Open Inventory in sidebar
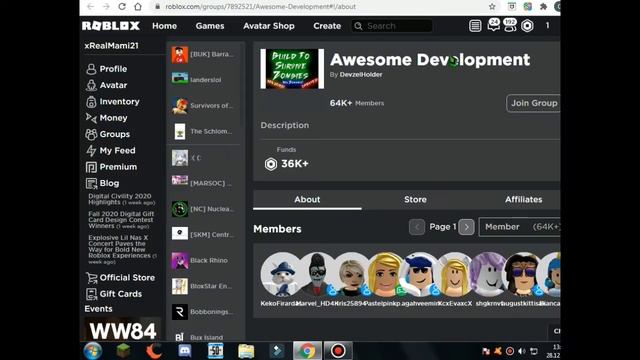Image resolution: width=640 pixels, height=360 pixels. [x=113, y=102]
